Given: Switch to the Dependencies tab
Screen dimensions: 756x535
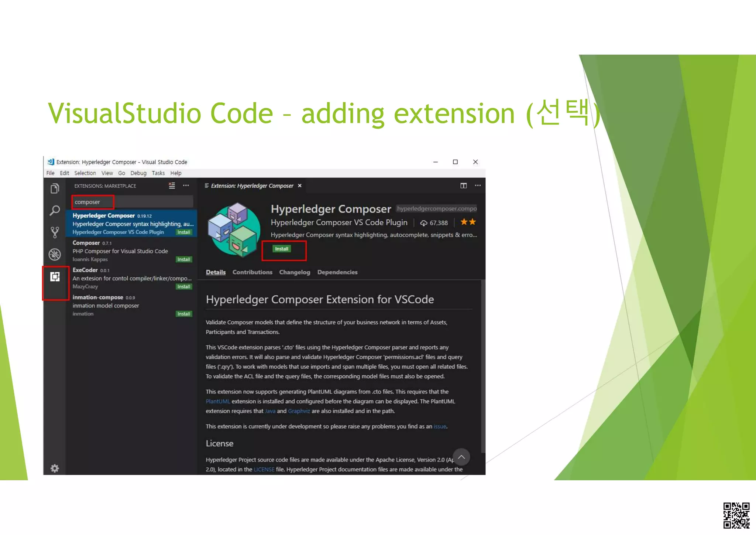Looking at the screenshot, I should point(337,272).
